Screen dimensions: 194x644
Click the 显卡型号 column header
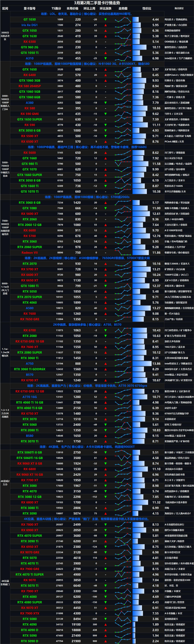coord(30,9)
